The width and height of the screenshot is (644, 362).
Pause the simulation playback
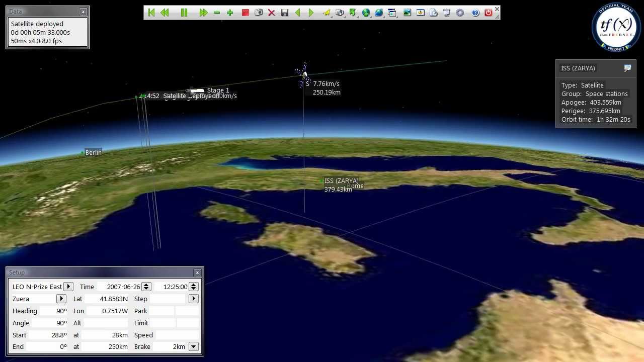184,13
